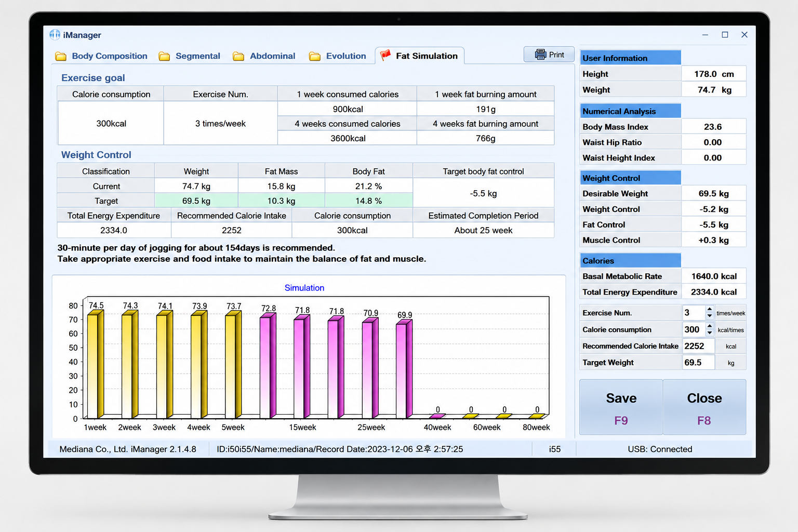Click the record ID and date status entry
Viewport: 798px width, 532px height.
point(340,449)
